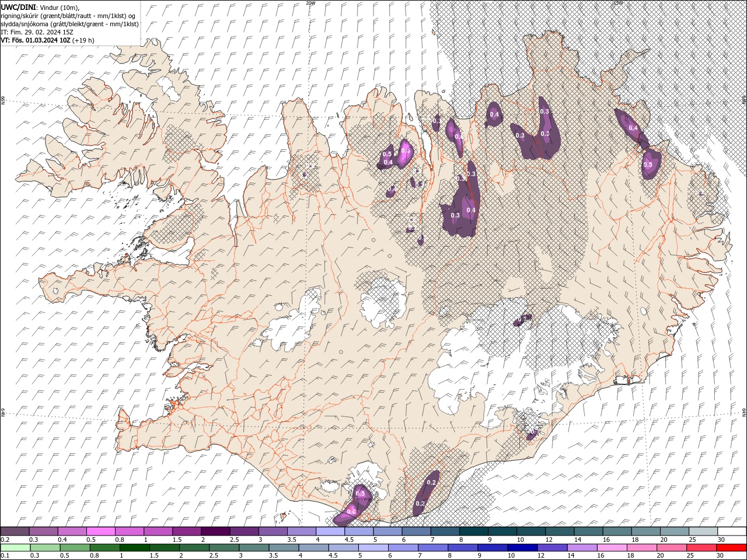This screenshot has width=747, height=560.
Task: Click the 'rigning/skúrir' legend description line
Action: tap(68, 15)
